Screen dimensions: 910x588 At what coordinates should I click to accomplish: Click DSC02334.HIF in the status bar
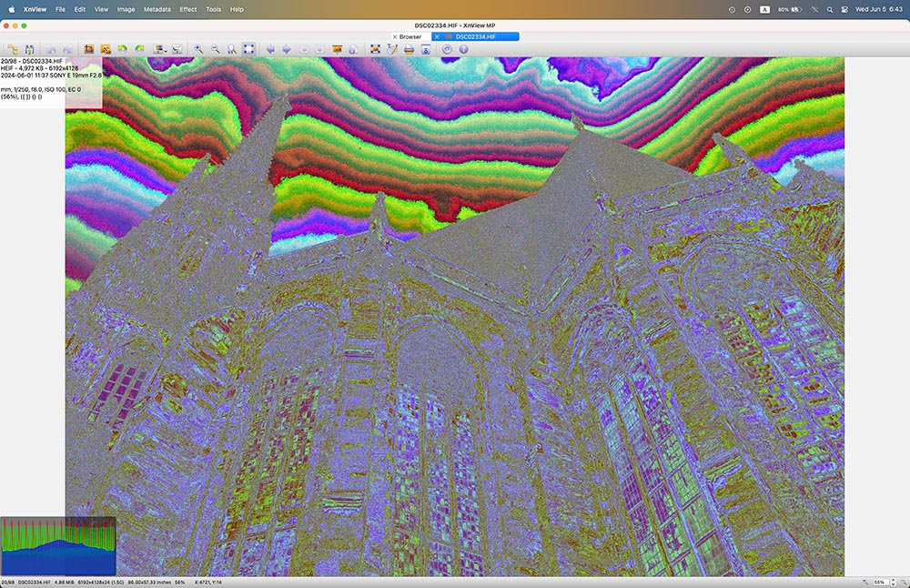coord(35,582)
